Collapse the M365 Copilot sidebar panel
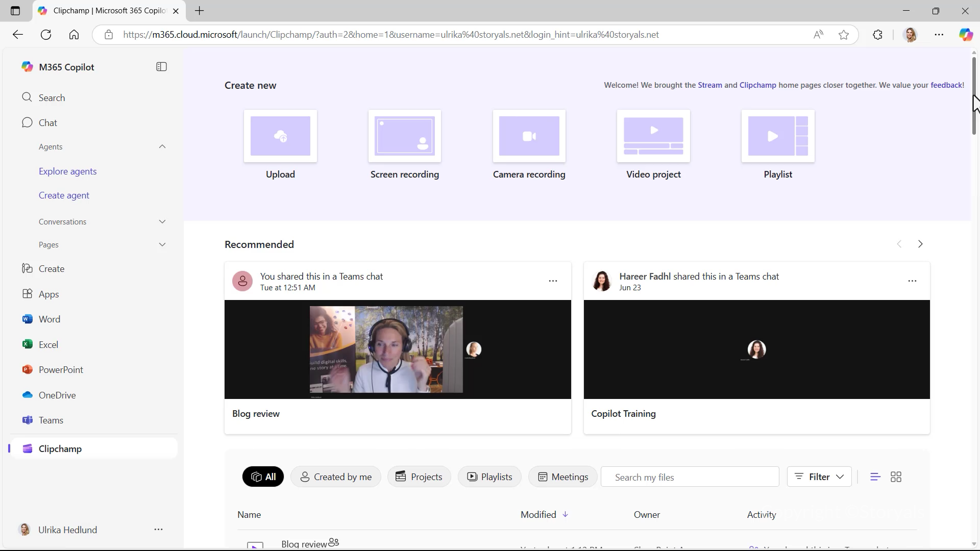Image resolution: width=980 pixels, height=551 pixels. point(161,67)
